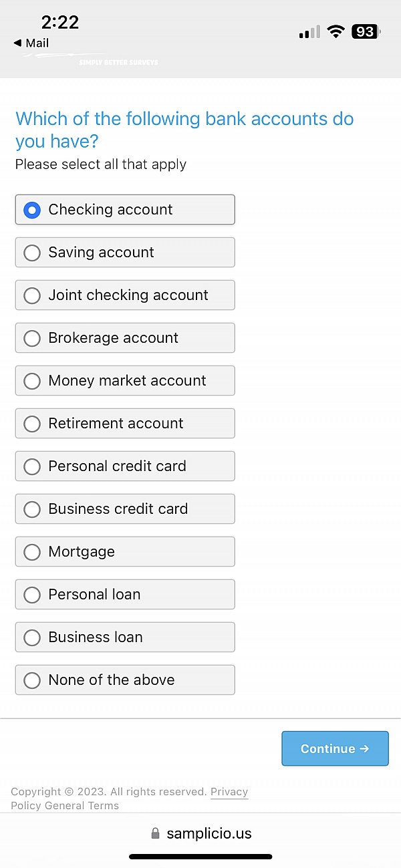Screen dimensions: 401x868
Task: Choose Joint checking account
Action: pyautogui.click(x=125, y=295)
